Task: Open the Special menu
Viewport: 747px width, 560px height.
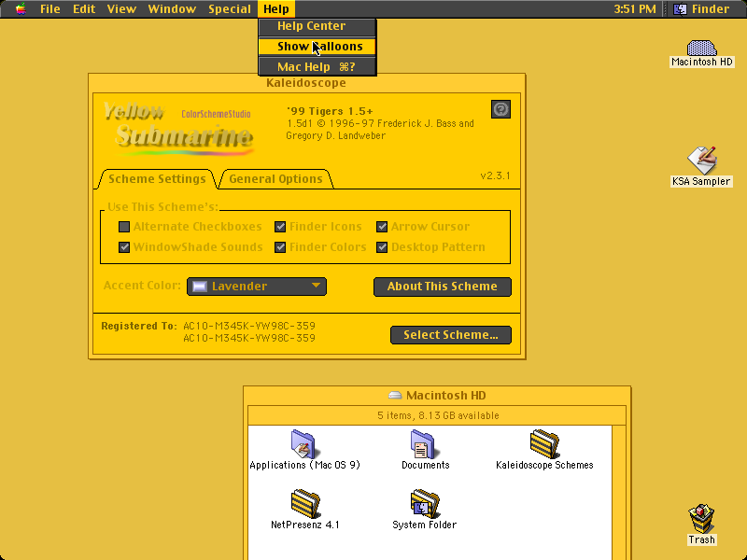Action: (x=230, y=9)
